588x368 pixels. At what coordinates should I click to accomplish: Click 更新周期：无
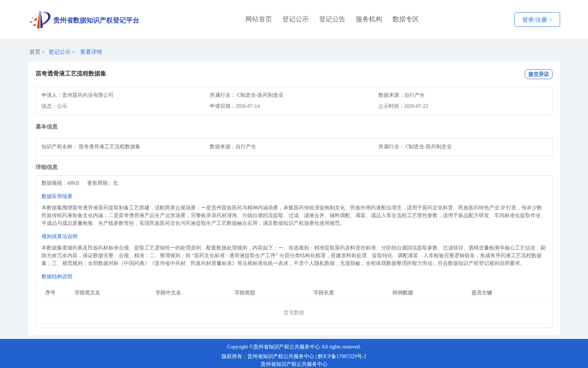click(x=103, y=183)
